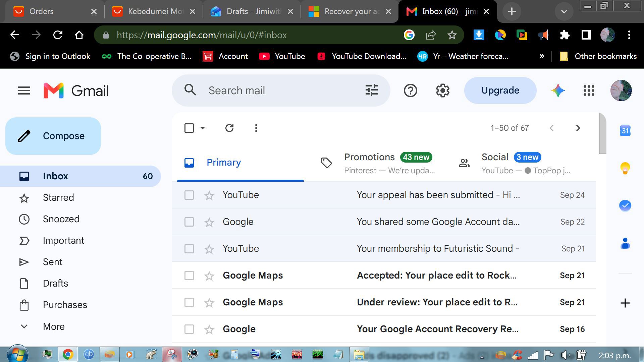Tick checkbox for Google Account Recovery email
The image size is (644, 362).
click(x=189, y=329)
